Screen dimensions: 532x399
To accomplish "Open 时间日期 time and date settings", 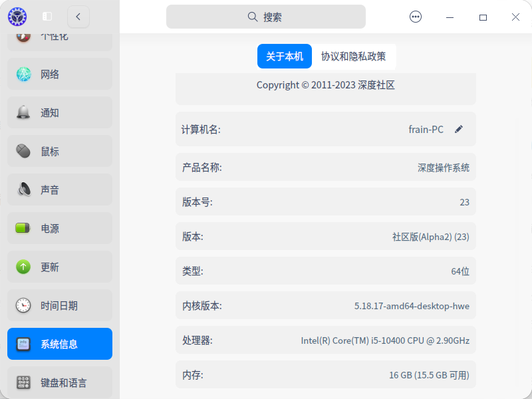I will click(x=60, y=305).
